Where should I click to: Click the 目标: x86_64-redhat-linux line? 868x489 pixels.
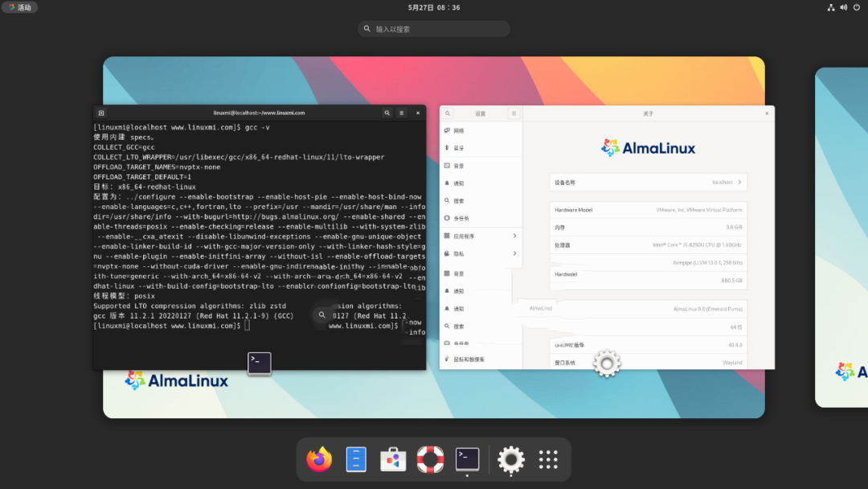(145, 187)
